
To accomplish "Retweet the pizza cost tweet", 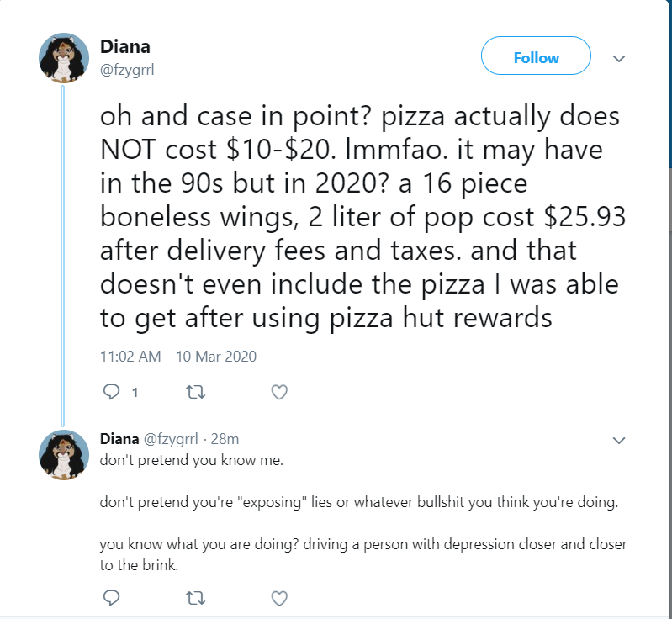I will tap(195, 392).
